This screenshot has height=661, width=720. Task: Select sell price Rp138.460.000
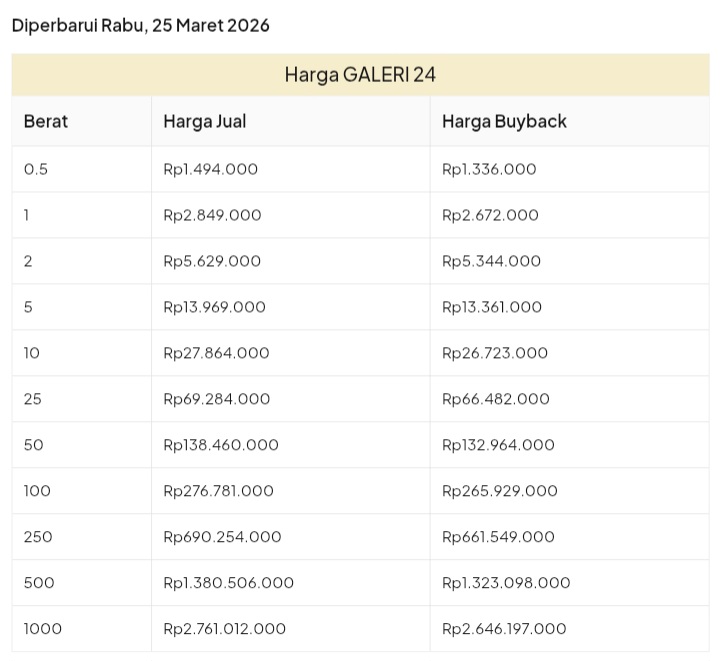pyautogui.click(x=221, y=445)
